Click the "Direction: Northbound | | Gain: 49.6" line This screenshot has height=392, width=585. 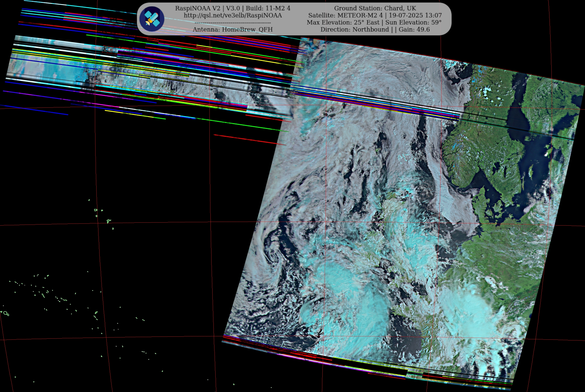(375, 30)
